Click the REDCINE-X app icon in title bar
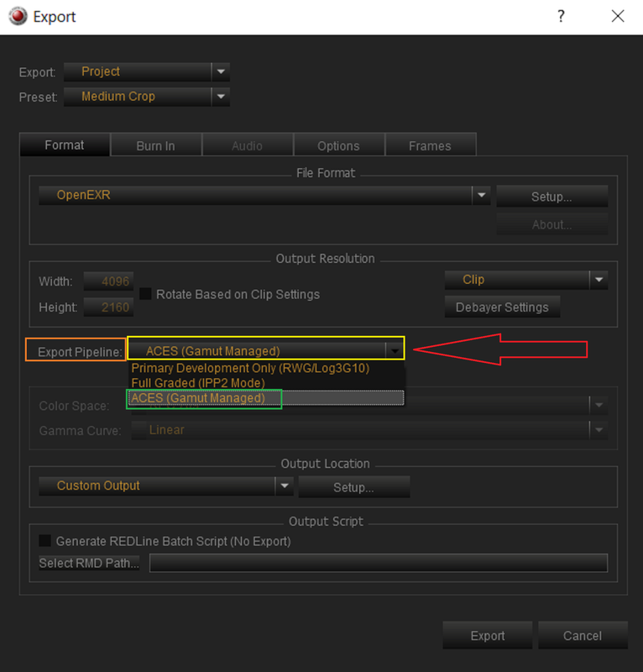 18,16
